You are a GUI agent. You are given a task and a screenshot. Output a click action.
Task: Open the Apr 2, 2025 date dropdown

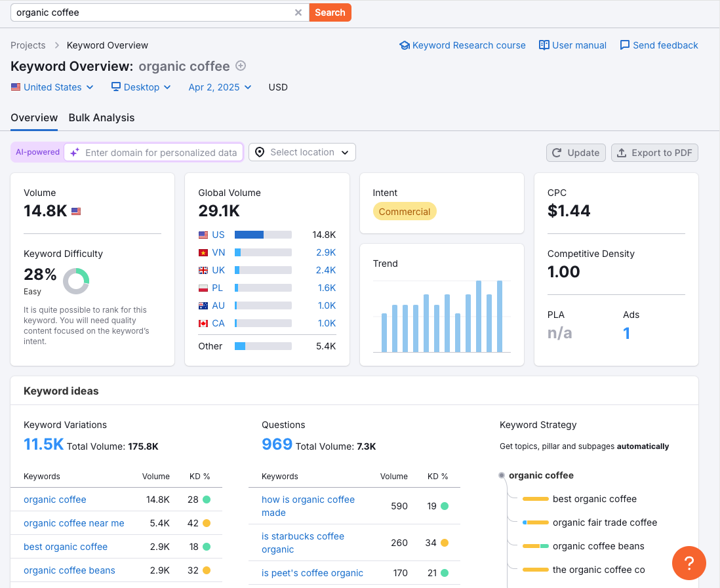click(220, 87)
